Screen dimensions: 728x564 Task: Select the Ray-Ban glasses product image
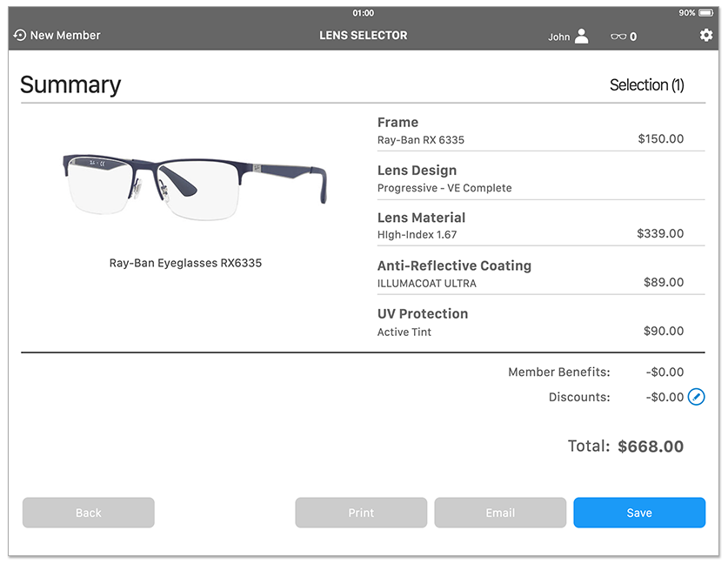(x=196, y=184)
